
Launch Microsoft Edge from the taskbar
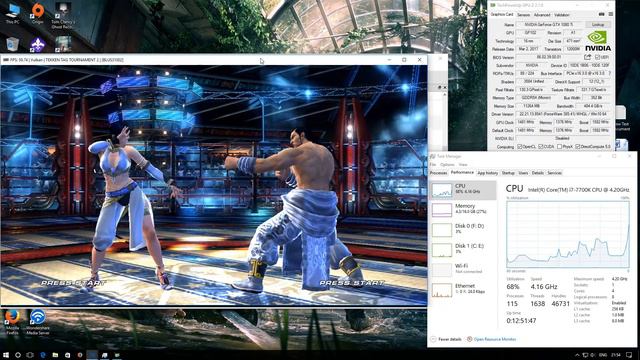pos(43,355)
